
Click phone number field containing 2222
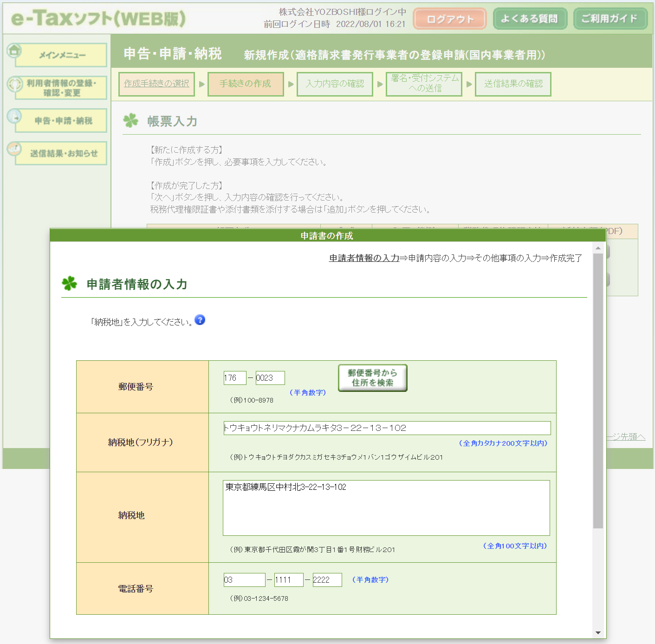tap(327, 580)
